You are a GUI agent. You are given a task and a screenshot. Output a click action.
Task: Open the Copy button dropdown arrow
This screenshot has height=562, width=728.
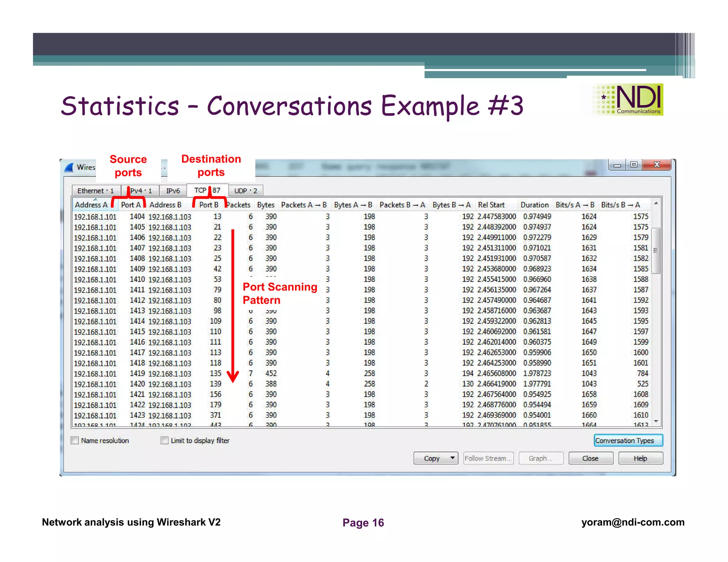(452, 458)
